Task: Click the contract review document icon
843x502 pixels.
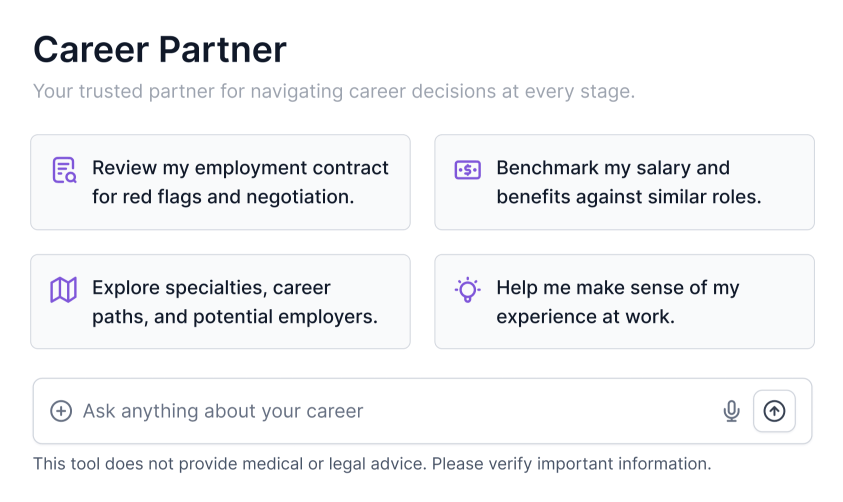Action: 64,170
